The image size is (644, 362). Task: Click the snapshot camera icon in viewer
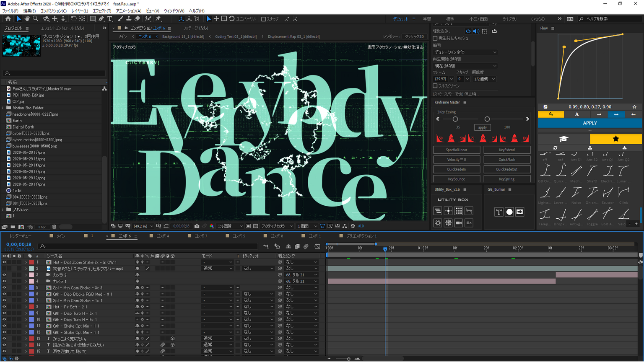point(197,226)
